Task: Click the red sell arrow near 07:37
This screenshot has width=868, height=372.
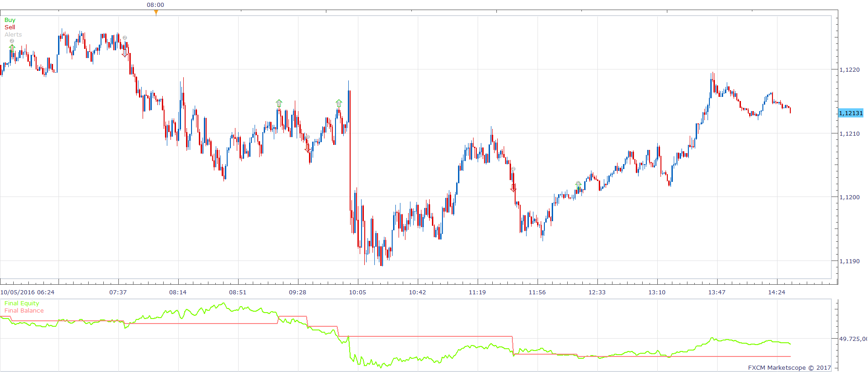Action: tap(125, 53)
